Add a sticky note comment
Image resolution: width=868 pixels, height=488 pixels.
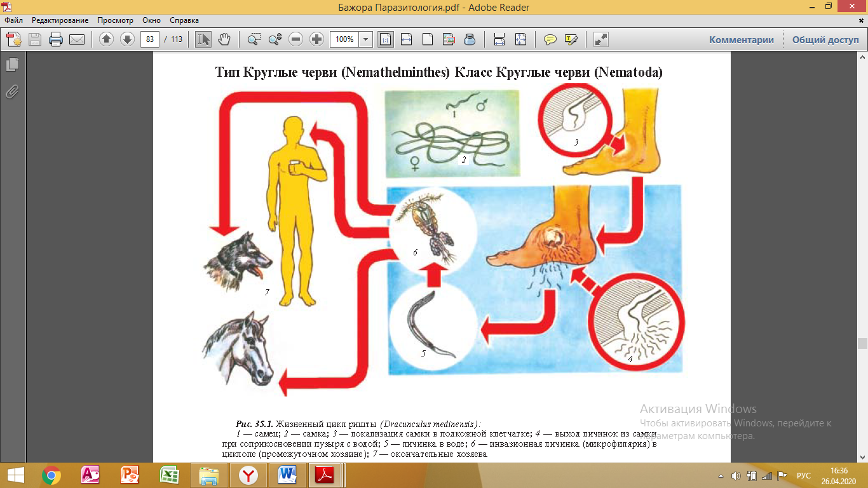click(x=550, y=39)
